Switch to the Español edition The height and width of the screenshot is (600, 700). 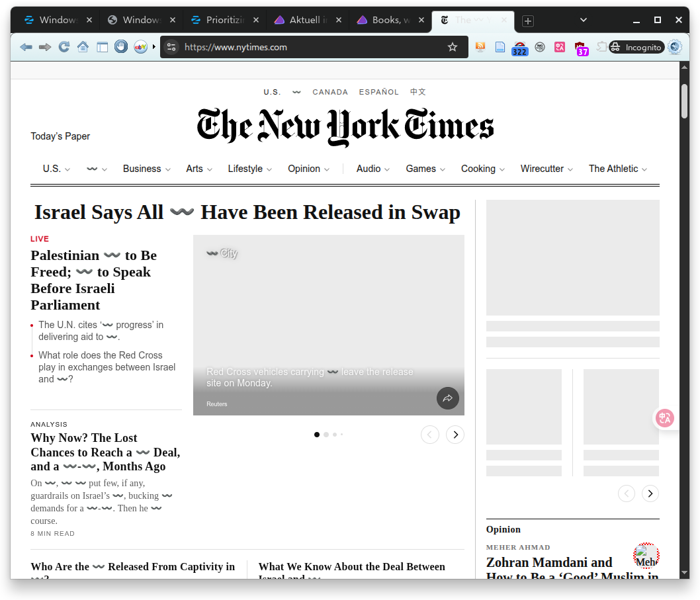pos(378,92)
